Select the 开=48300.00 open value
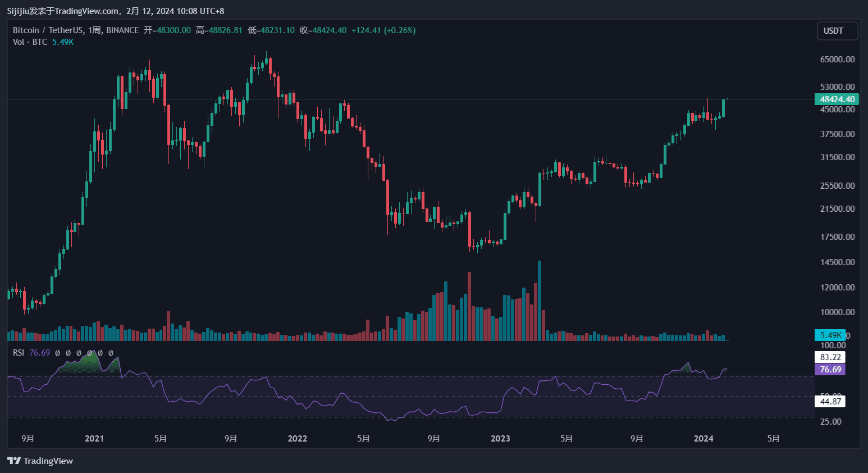868x473 pixels. [x=167, y=30]
